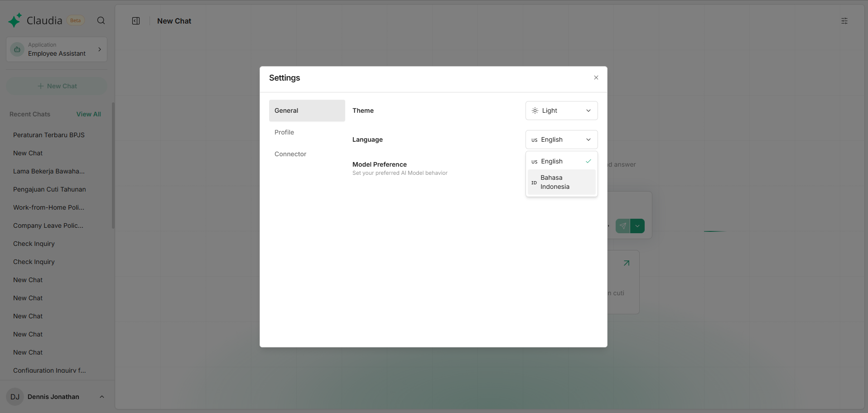The width and height of the screenshot is (868, 413).
Task: Select the General settings tab
Action: [307, 110]
